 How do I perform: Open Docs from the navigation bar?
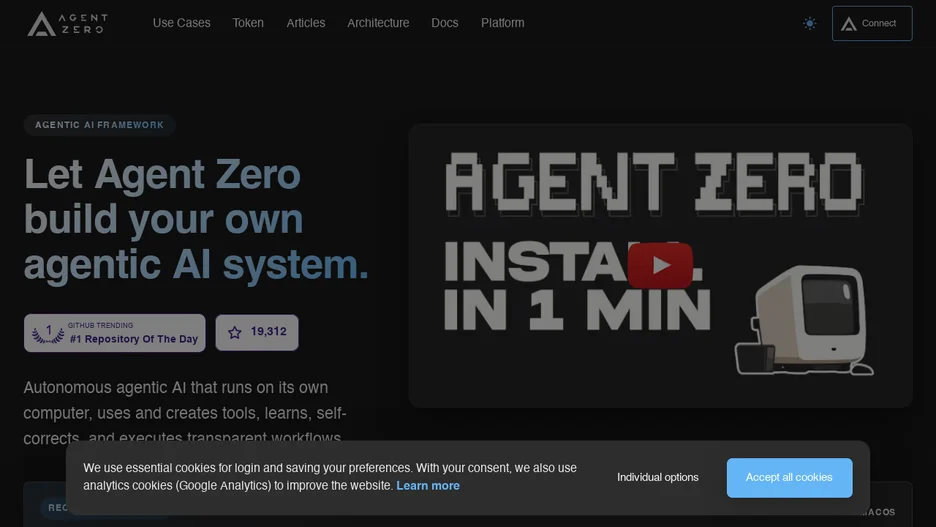(445, 23)
